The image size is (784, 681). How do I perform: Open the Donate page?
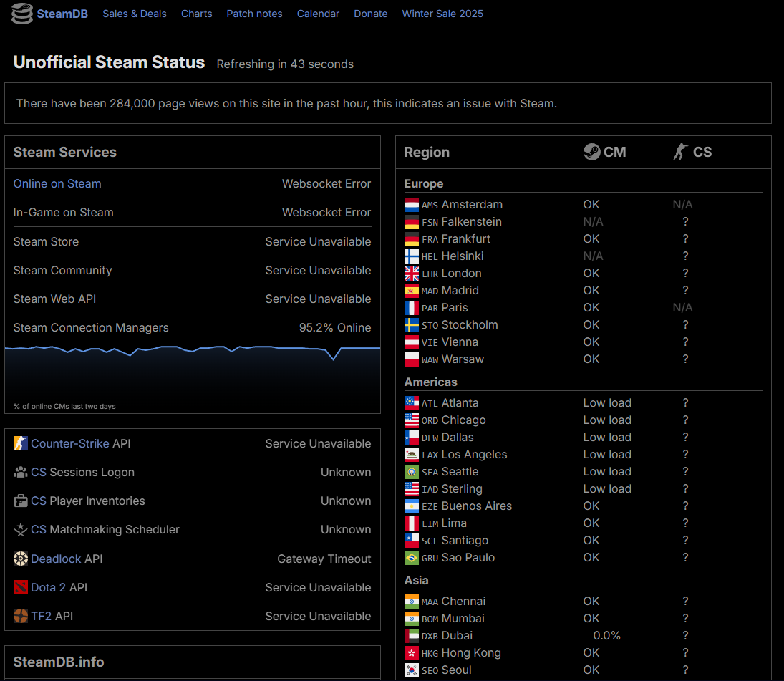[370, 14]
